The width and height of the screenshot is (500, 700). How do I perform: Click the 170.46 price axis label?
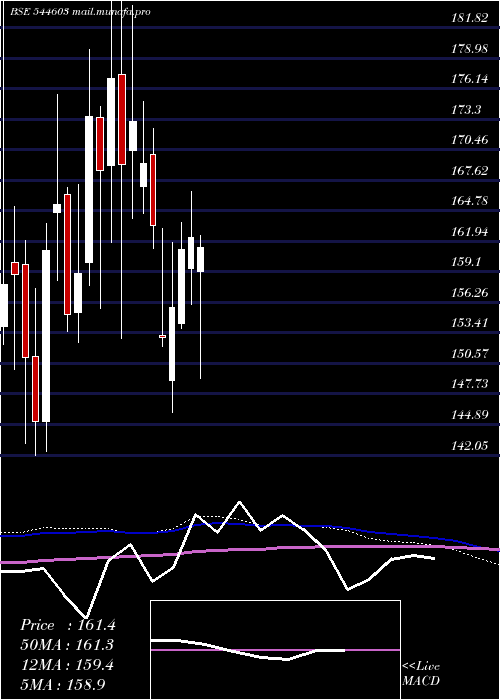469,140
